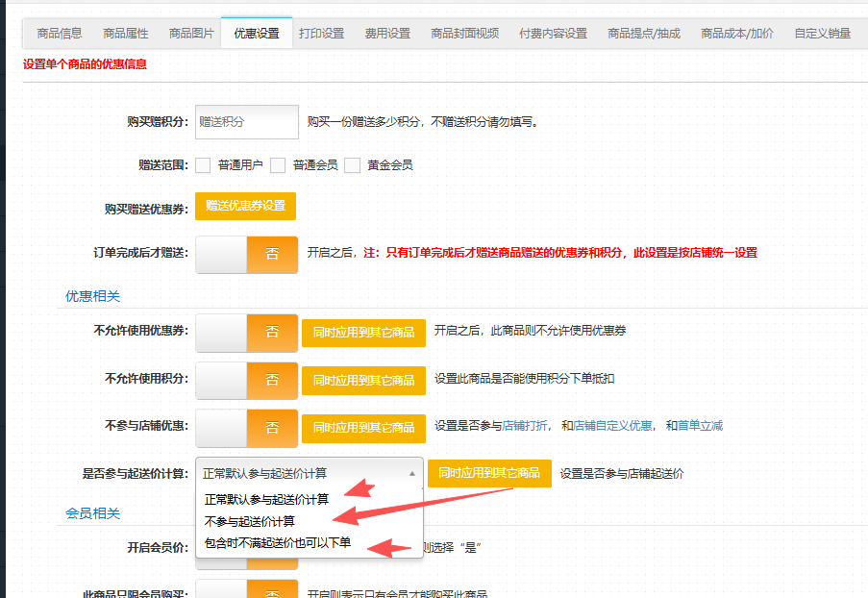Image resolution: width=868 pixels, height=598 pixels.
Task: Open the 打印设置 tab
Action: tap(321, 34)
